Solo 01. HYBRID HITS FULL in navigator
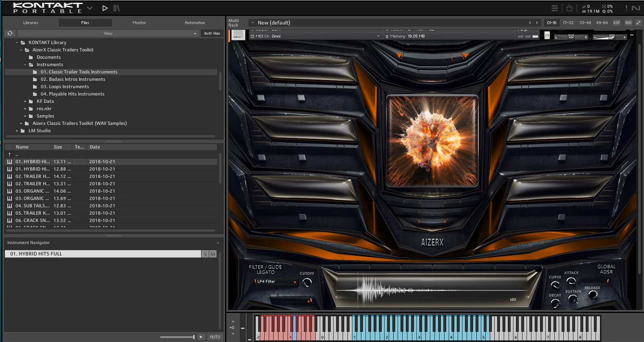 click(x=205, y=254)
